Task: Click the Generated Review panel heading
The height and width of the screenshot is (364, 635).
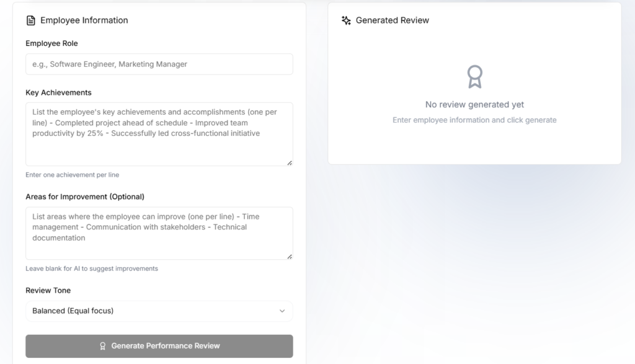Action: coord(392,20)
